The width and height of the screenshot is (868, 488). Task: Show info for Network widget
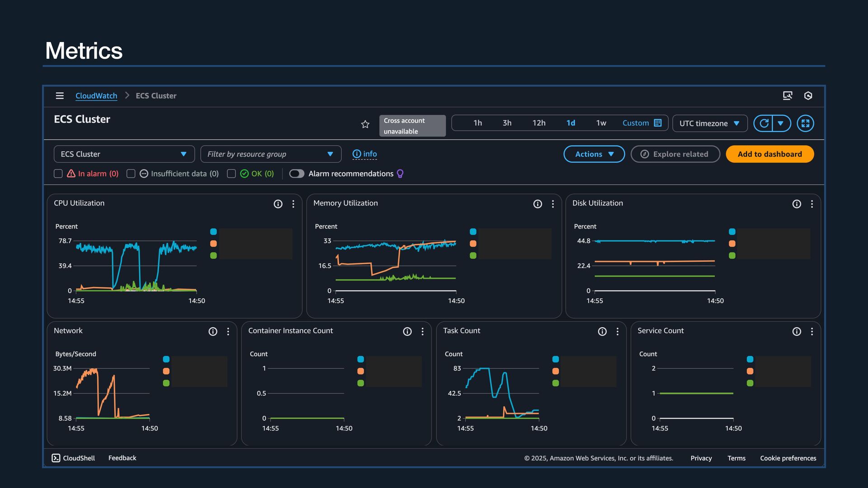[213, 332]
